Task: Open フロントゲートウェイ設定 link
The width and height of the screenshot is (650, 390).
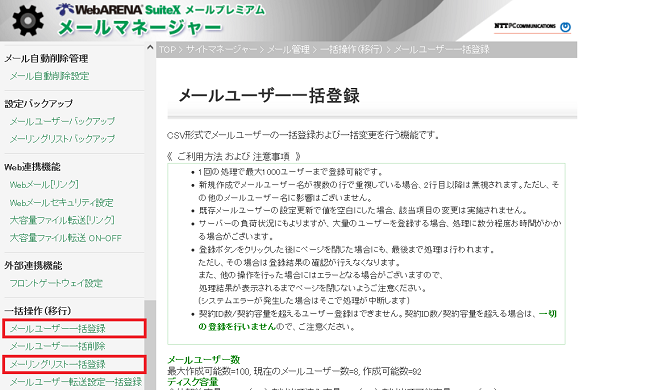Action: [56, 283]
